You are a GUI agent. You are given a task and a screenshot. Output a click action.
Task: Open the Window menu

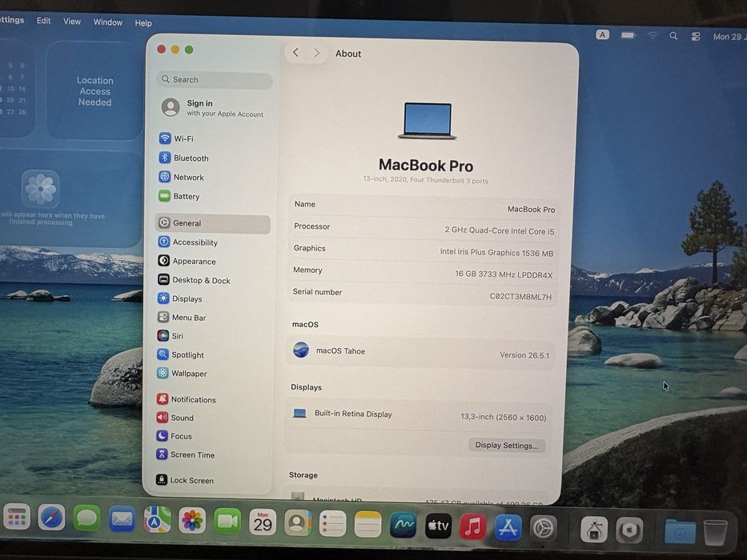107,22
